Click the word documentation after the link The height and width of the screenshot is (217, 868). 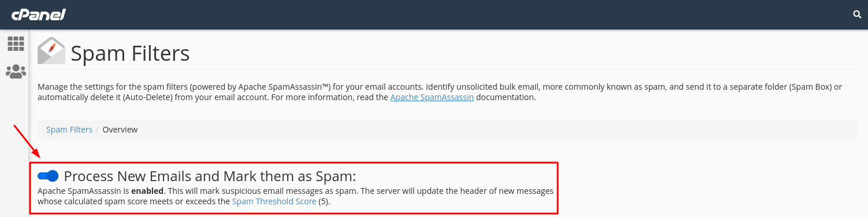(506, 97)
